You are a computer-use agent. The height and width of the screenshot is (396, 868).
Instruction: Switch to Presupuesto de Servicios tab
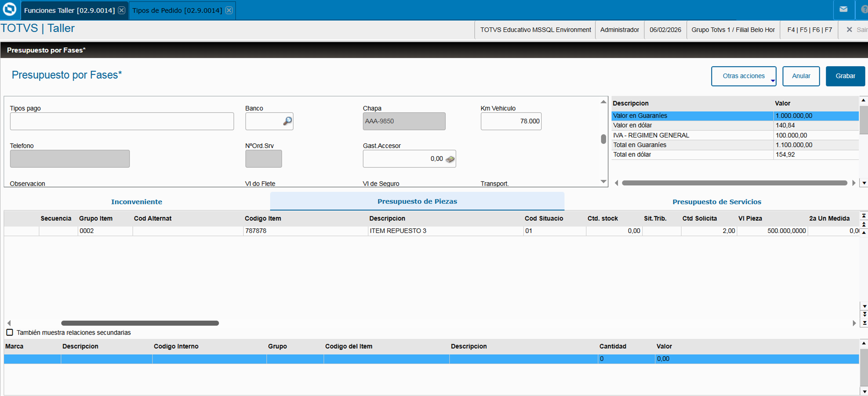tap(717, 202)
